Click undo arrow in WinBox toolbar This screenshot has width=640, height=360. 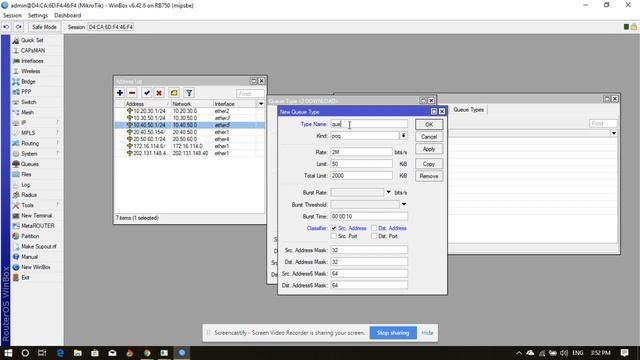tap(6, 27)
